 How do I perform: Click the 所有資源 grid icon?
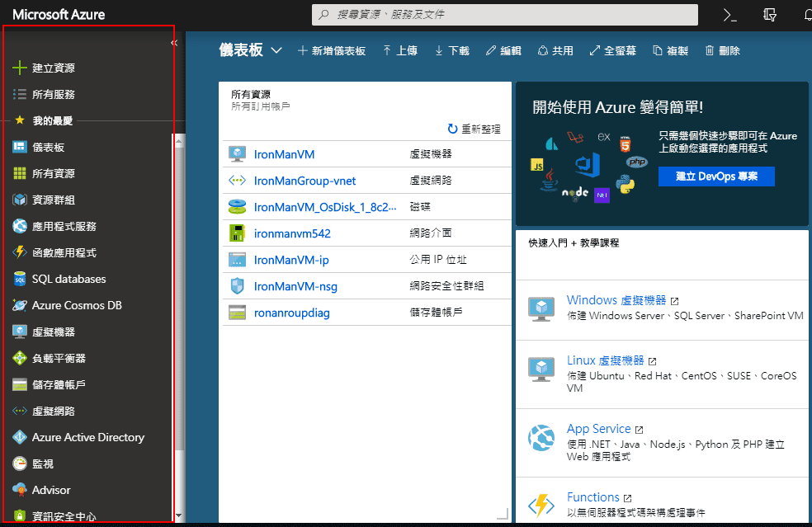(20, 173)
